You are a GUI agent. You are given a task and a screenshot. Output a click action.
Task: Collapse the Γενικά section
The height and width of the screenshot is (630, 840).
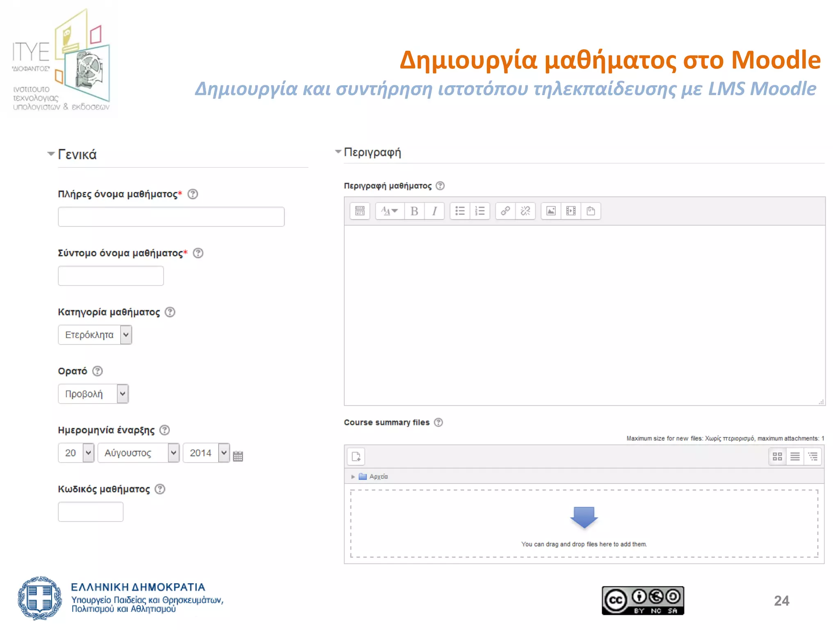51,154
